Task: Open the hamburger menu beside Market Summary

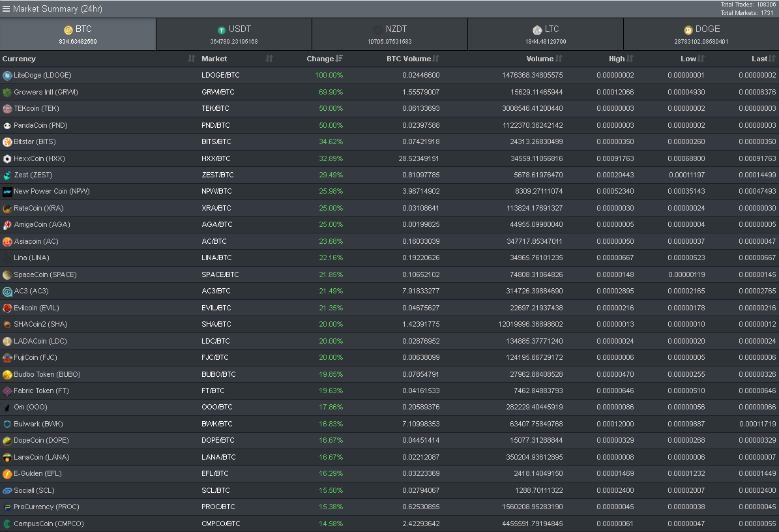Action: point(6,8)
